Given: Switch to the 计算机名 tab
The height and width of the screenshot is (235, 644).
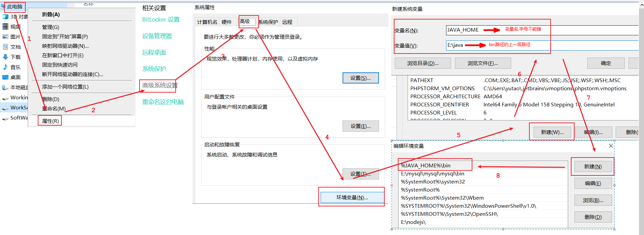Looking at the screenshot, I should [x=207, y=22].
